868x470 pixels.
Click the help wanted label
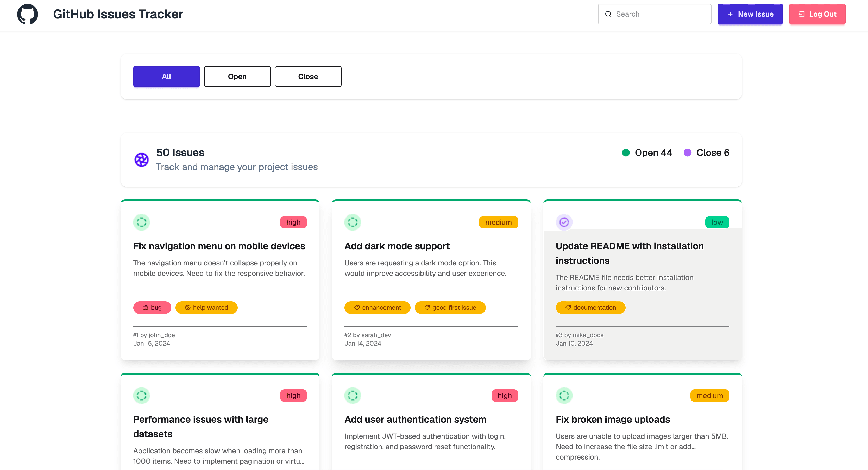click(206, 308)
